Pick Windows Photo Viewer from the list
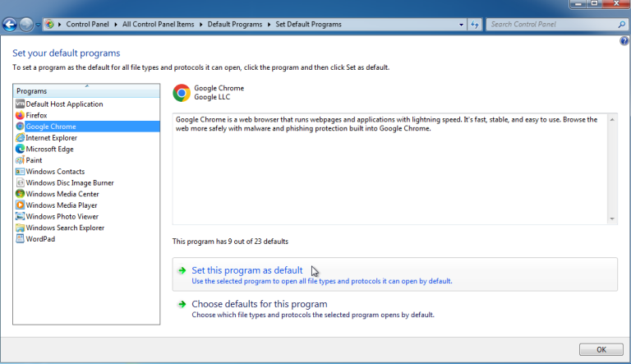 tap(62, 216)
